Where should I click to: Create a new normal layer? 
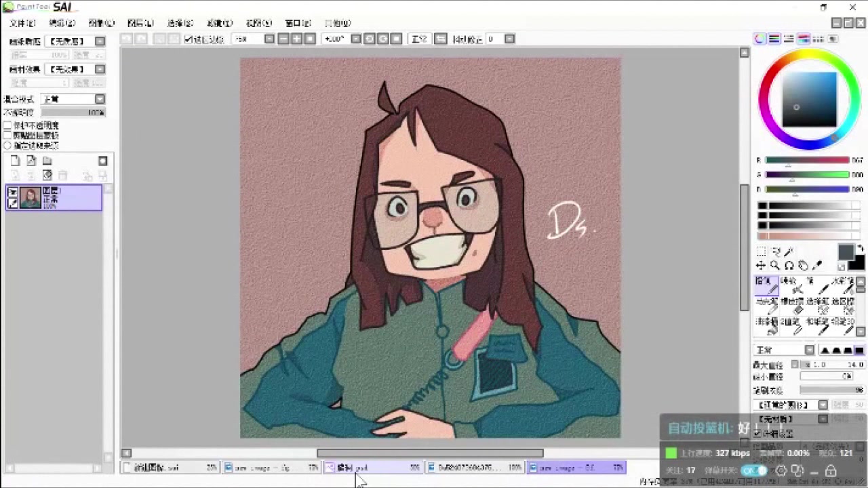coord(14,161)
